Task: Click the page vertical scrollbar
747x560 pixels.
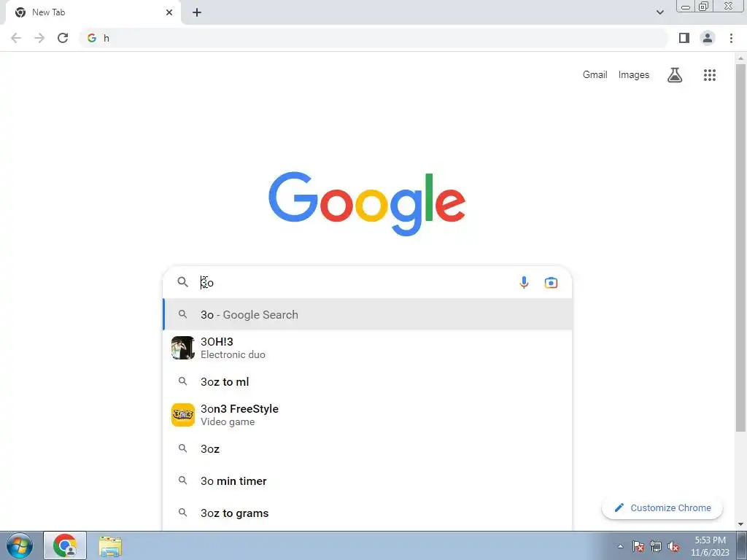Action: point(740,248)
